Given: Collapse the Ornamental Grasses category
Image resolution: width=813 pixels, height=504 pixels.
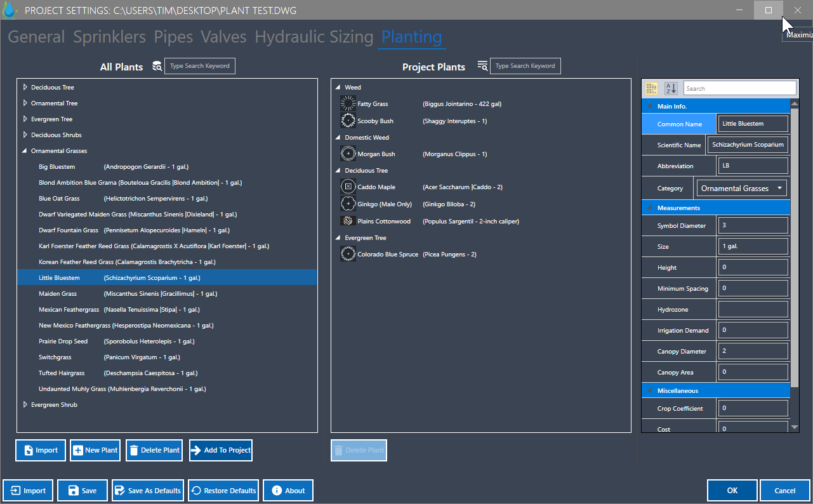Looking at the screenshot, I should (25, 151).
